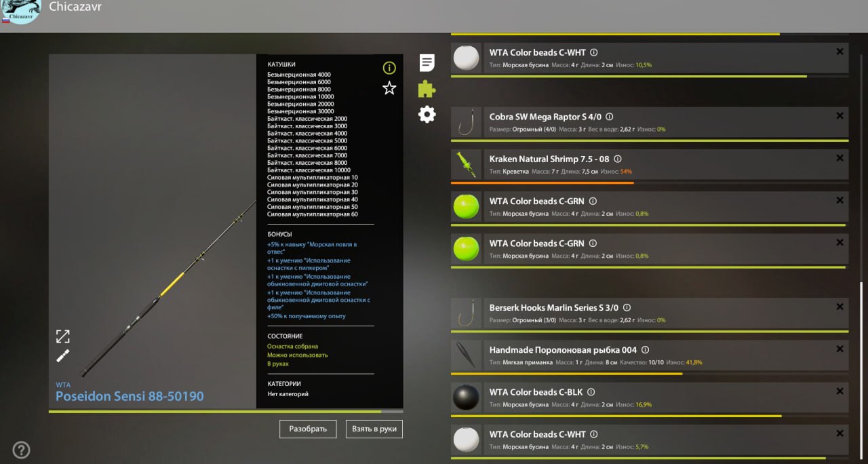Click the БОНУСЫ section heading
This screenshot has height=464, width=868.
tap(279, 234)
